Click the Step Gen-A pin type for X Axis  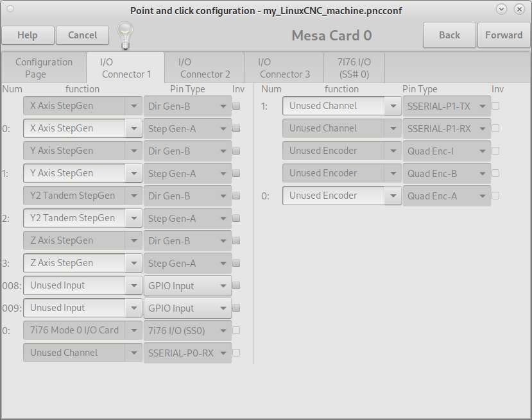click(x=187, y=128)
